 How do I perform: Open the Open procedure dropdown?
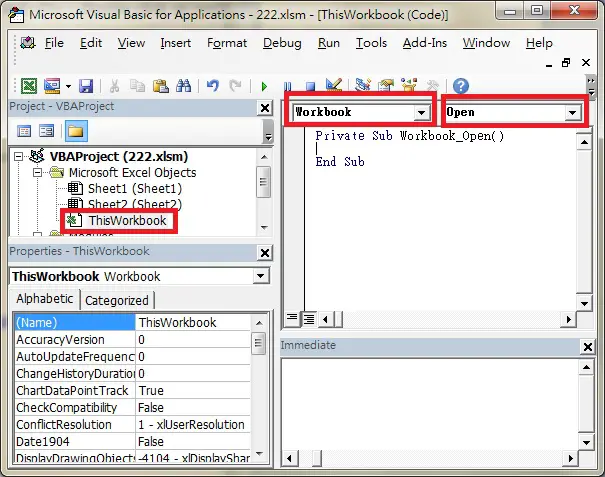(x=573, y=113)
